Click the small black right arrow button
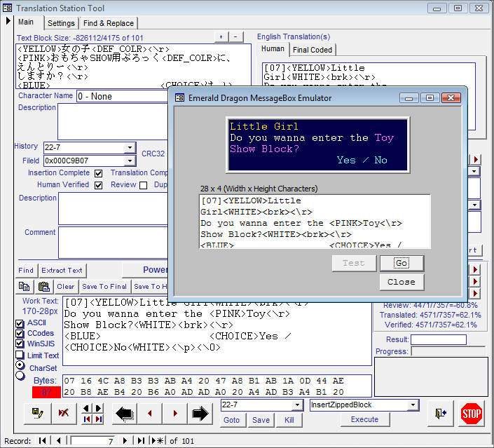Viewport: 494px width, 448px height. tap(98, 409)
